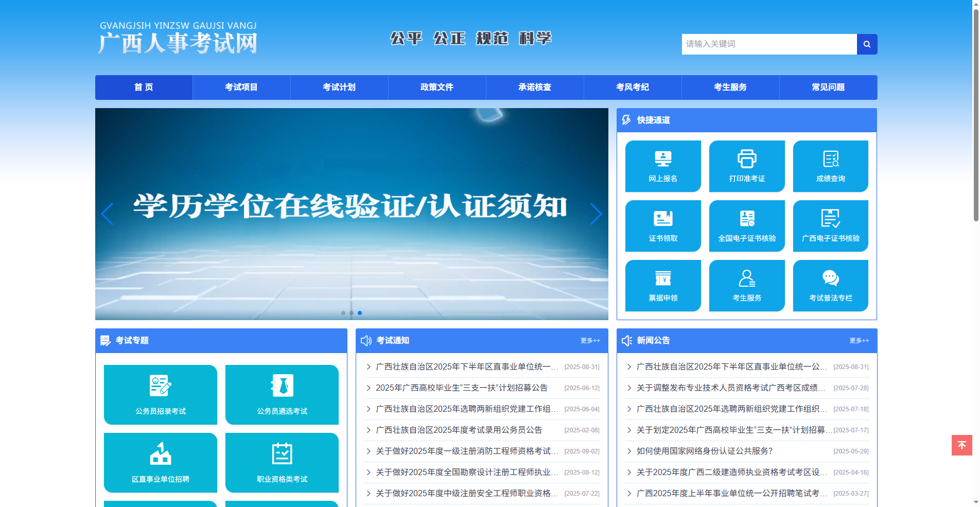980x507 pixels.
Task: Click the 考试普法专栏 legal education icon
Action: pyautogui.click(x=830, y=285)
